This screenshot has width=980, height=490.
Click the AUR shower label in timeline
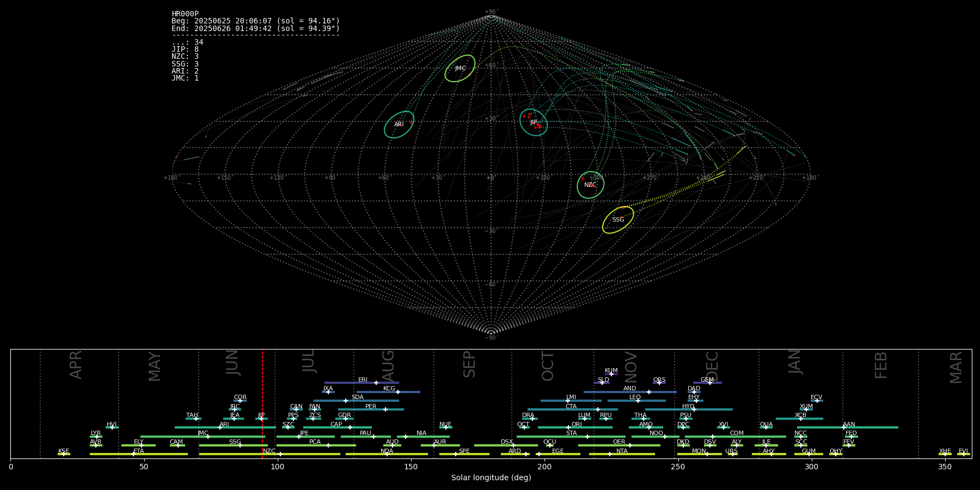(440, 442)
